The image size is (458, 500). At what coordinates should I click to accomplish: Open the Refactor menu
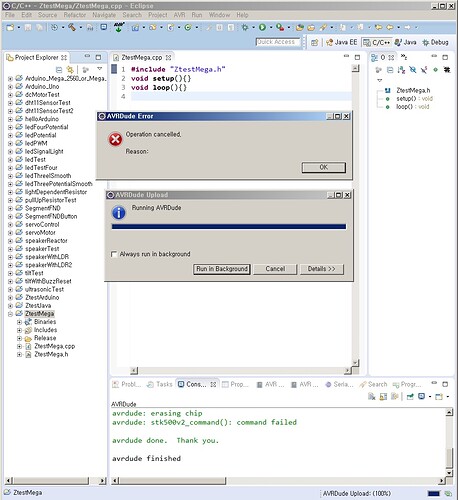pyautogui.click(x=75, y=15)
